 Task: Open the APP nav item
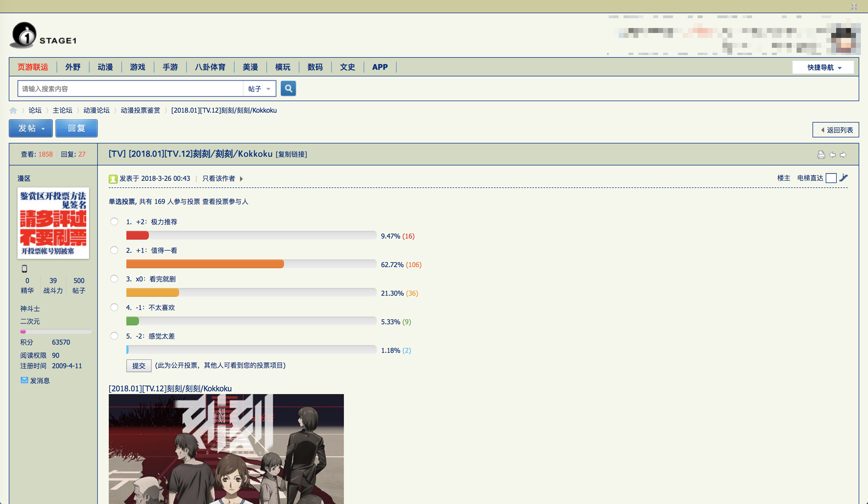coord(380,67)
